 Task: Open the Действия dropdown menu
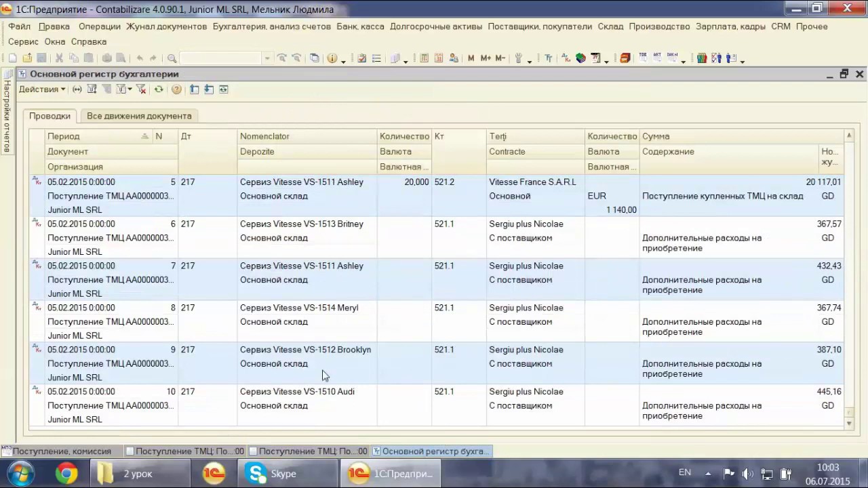pyautogui.click(x=42, y=89)
